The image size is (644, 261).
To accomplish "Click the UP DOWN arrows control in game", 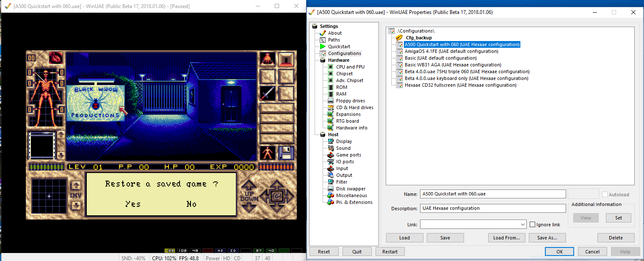I will (249, 197).
